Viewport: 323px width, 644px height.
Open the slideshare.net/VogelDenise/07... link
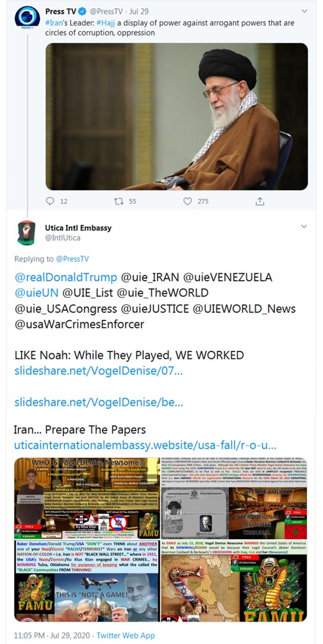tap(99, 371)
